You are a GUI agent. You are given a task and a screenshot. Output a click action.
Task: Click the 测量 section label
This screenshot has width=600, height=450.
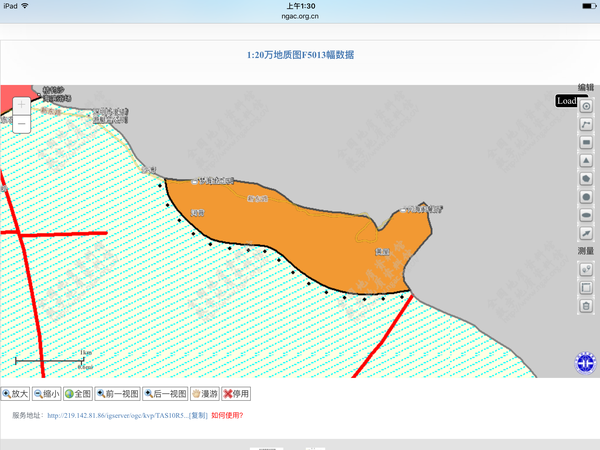point(585,251)
